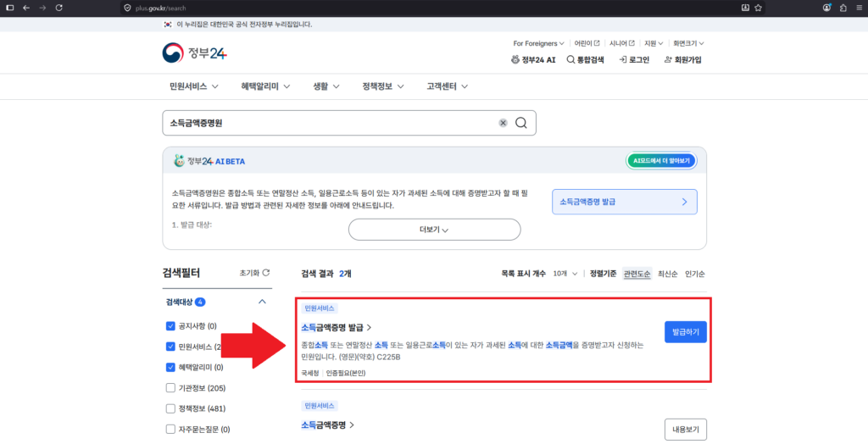This screenshot has width=868, height=444.
Task: Expand 더보기 in AI answer
Action: [x=435, y=230]
